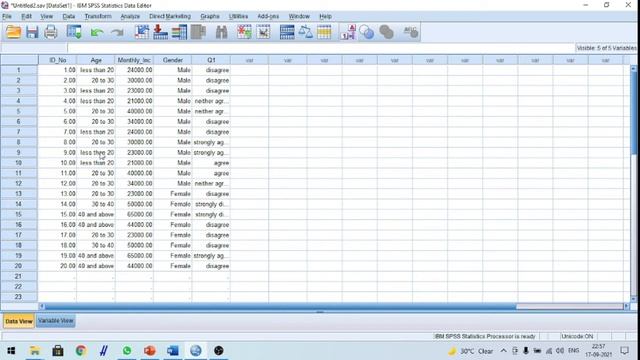Open the notification center icon
This screenshot has height=360, width=640.
coord(624,351)
